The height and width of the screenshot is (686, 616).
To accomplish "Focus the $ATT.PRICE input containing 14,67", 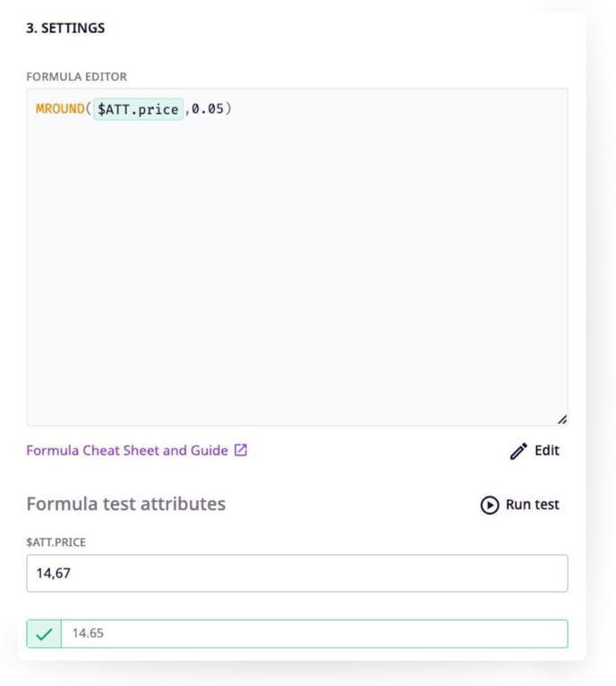I will point(296,573).
